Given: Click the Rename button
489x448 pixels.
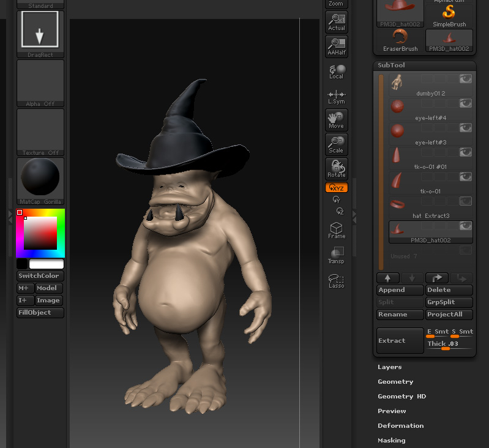Looking at the screenshot, I should [400, 314].
